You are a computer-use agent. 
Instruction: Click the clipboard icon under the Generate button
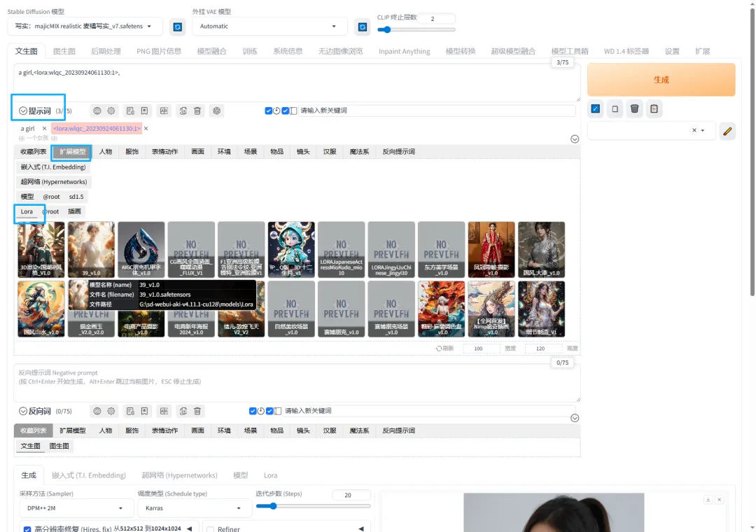[x=654, y=109]
